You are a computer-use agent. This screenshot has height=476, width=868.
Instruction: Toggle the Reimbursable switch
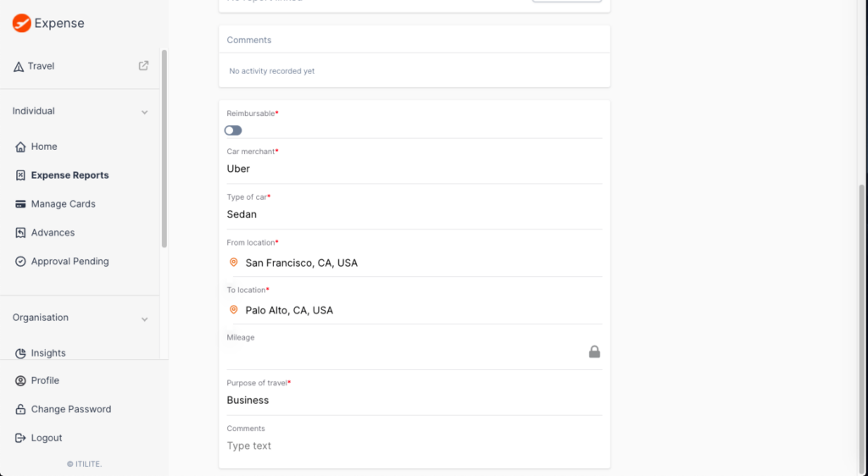233,130
